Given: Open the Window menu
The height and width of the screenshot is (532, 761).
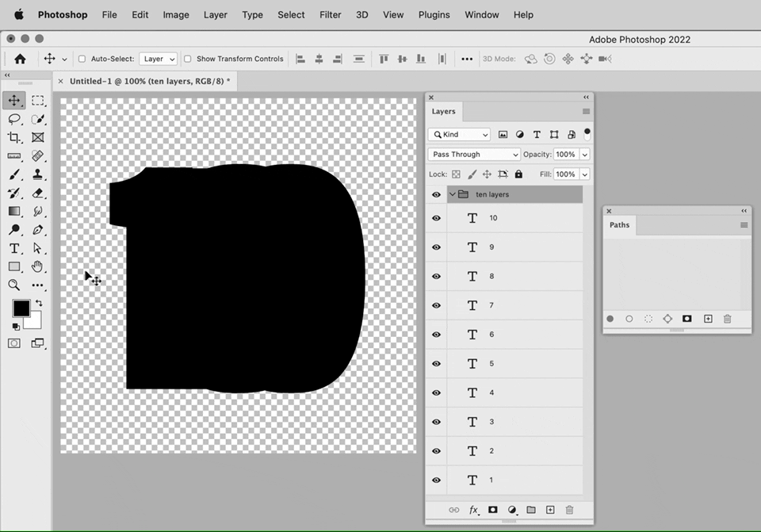Looking at the screenshot, I should (x=481, y=14).
